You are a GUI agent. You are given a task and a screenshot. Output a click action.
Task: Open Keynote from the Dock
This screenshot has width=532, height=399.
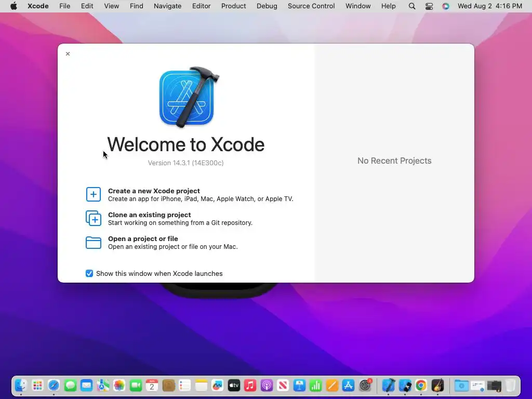click(x=299, y=385)
